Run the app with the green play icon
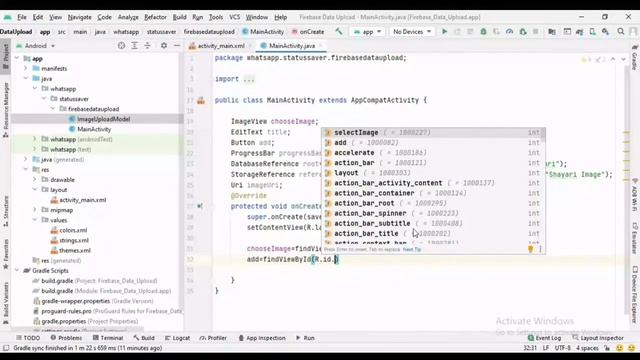Screen dimensions: 640x360 click(444, 31)
